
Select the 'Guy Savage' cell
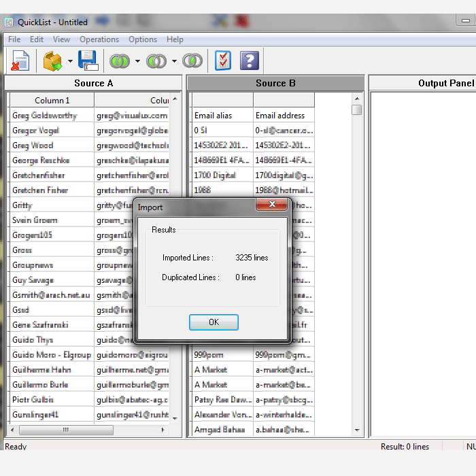coord(52,280)
